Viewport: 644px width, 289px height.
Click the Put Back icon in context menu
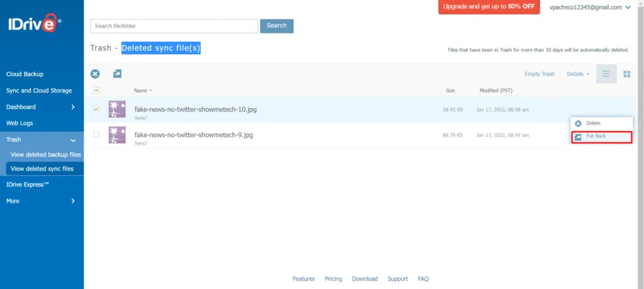[x=578, y=137]
